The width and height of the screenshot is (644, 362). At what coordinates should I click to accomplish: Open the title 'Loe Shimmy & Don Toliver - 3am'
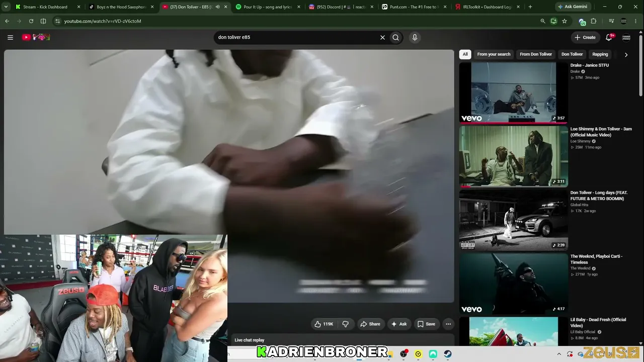coord(601,132)
